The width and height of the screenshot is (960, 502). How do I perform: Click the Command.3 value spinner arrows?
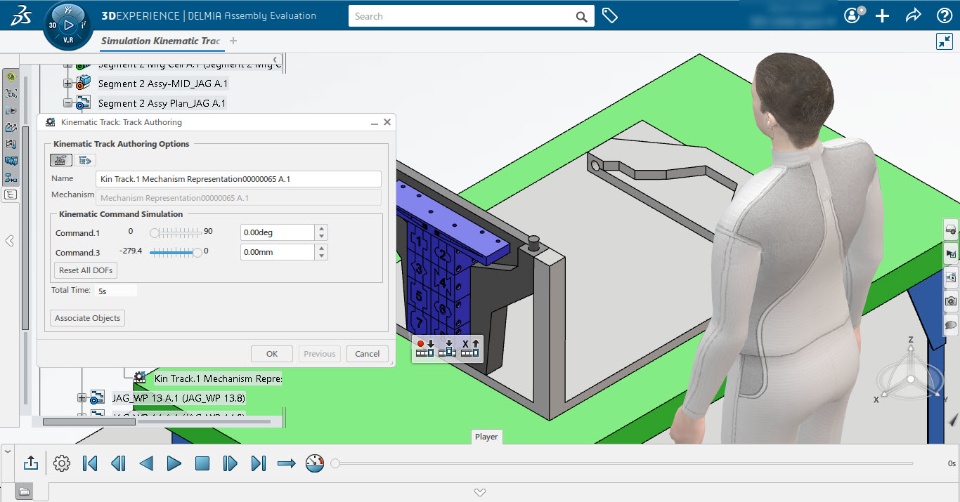pos(321,252)
